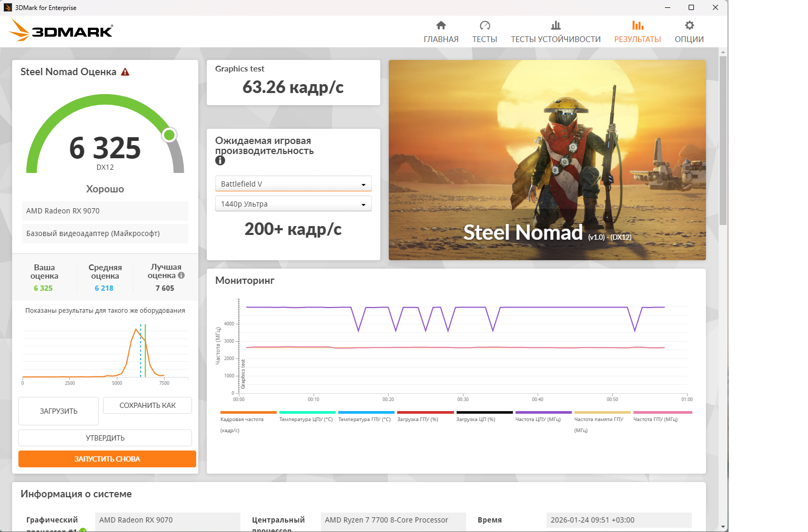
Task: Click the Steel Nomad Оценка title
Action: click(68, 72)
